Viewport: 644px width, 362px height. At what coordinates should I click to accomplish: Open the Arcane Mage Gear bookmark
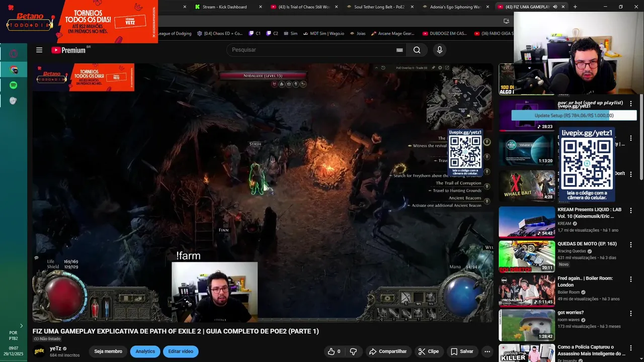click(392, 33)
